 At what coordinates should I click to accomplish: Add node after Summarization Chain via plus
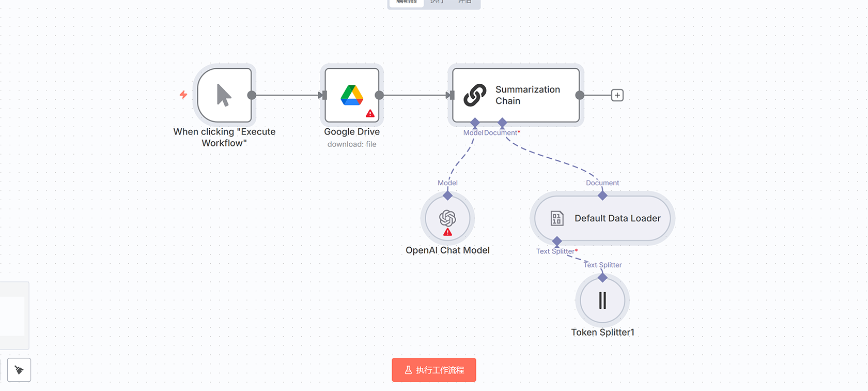click(617, 95)
